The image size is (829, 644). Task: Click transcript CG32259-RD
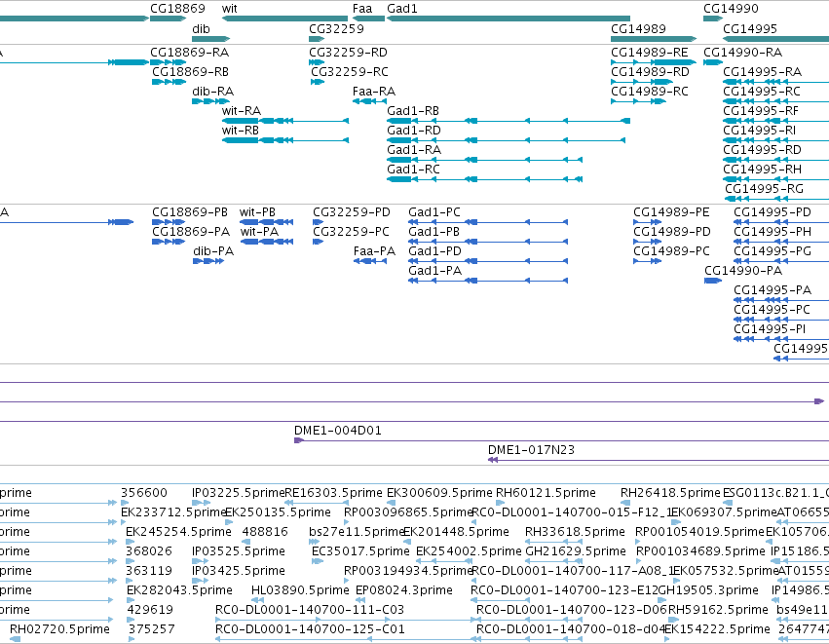tap(317, 62)
